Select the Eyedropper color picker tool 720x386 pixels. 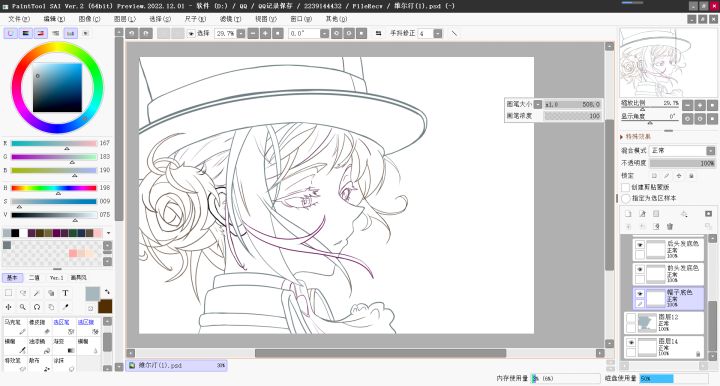point(66,307)
